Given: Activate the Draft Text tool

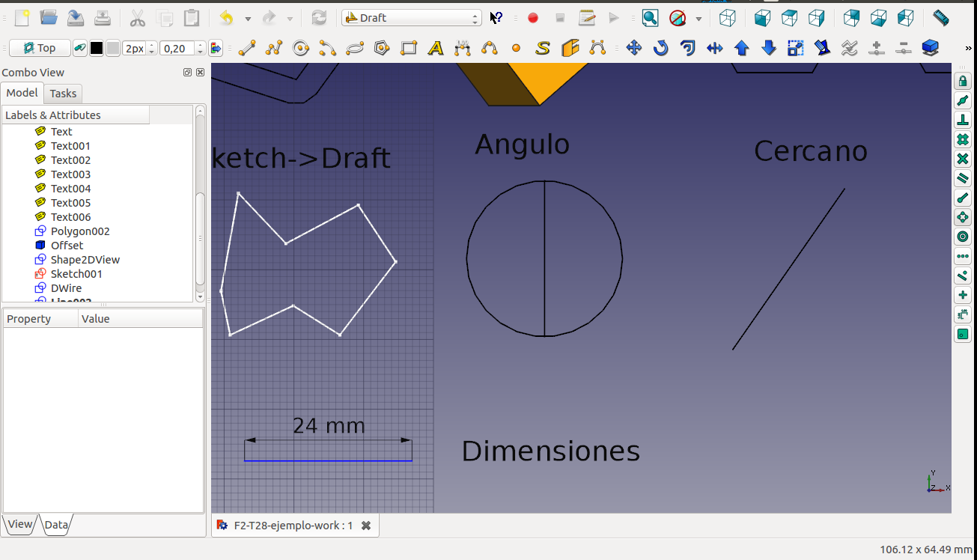Looking at the screenshot, I should coord(436,49).
